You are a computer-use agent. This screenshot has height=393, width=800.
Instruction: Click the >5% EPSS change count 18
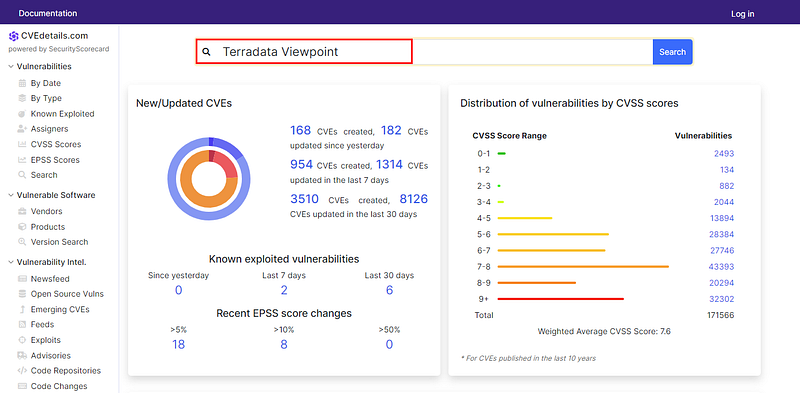pyautogui.click(x=178, y=345)
